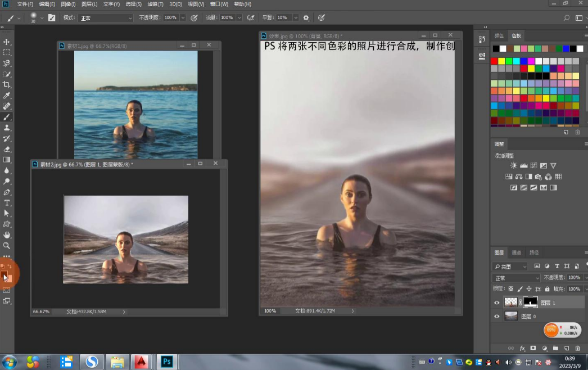This screenshot has height=370, width=588.
Task: Open the tool preset picker arrow
Action: pos(19,17)
